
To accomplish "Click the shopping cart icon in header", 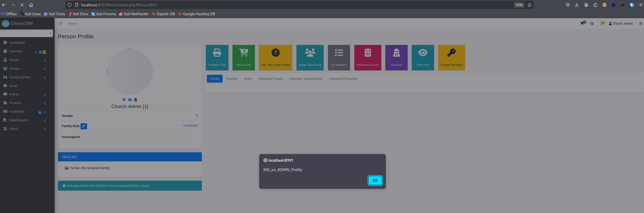I will [x=582, y=23].
